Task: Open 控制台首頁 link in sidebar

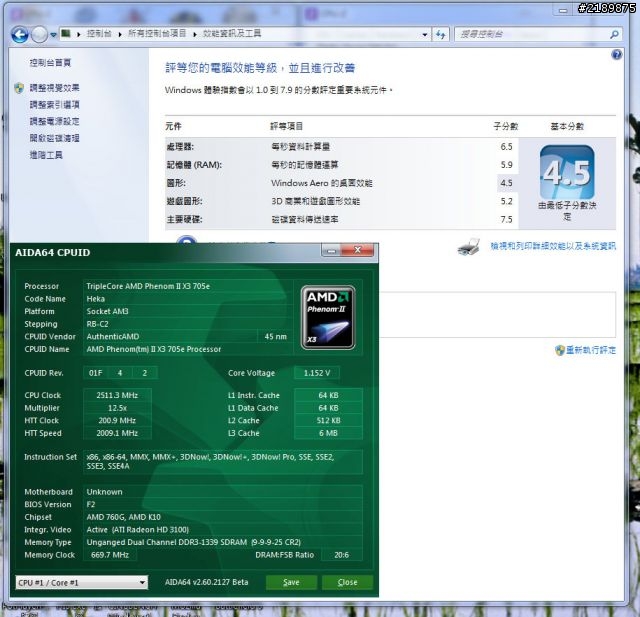Action: tap(50, 62)
